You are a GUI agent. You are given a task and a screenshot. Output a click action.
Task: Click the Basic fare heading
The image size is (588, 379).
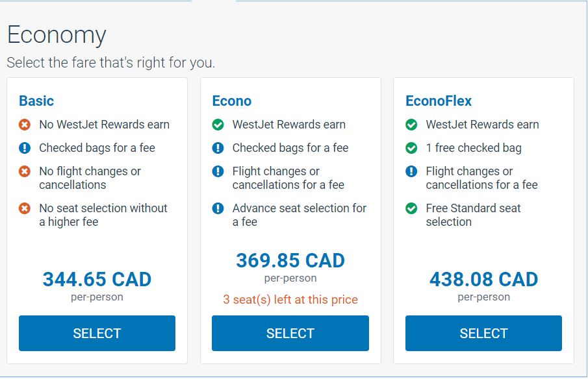pyautogui.click(x=36, y=101)
